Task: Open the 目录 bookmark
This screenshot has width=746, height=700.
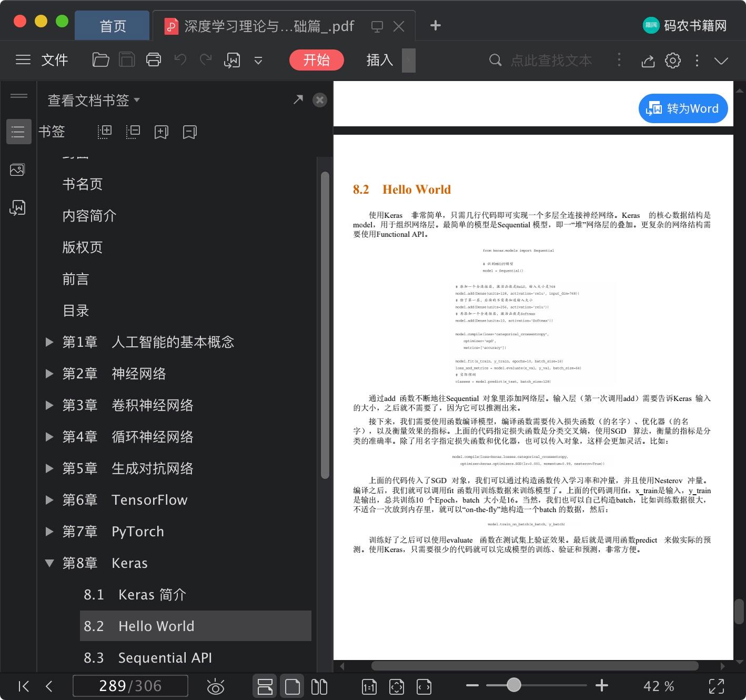Action: 76,311
